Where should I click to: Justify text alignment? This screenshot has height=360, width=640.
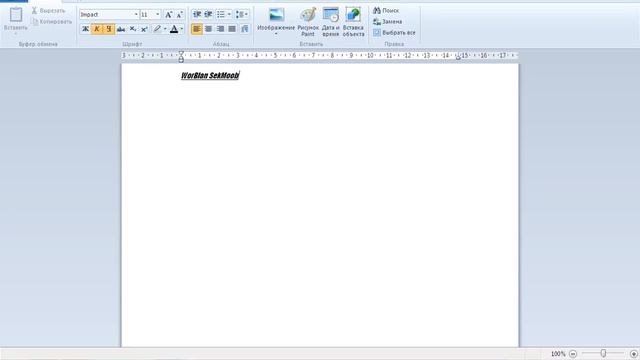coord(232,29)
